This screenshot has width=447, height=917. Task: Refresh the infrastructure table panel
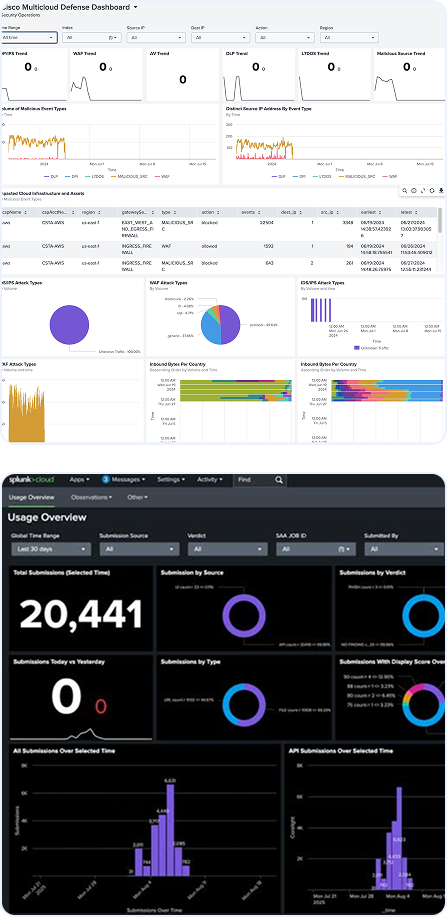point(432,191)
